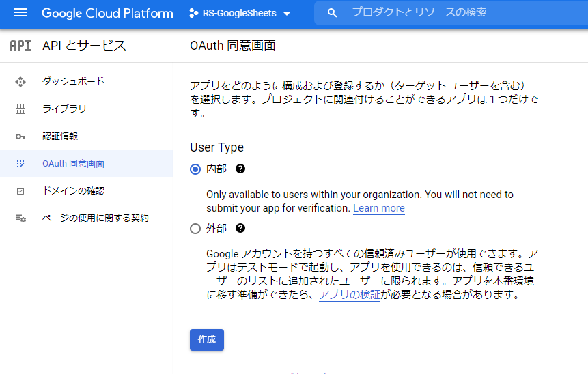Click the APIとサービス sidebar heading
This screenshot has height=374, width=588.
(84, 46)
